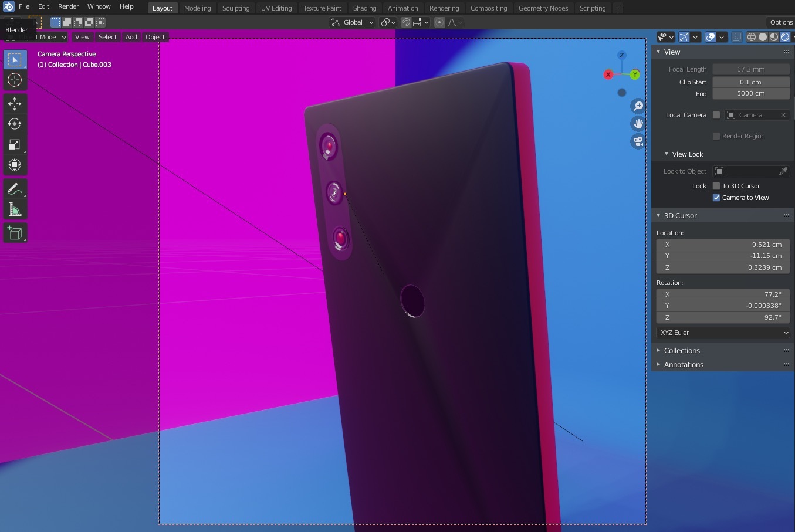The image size is (795, 532).
Task: Open the snapping options dropdown
Action: (421, 22)
